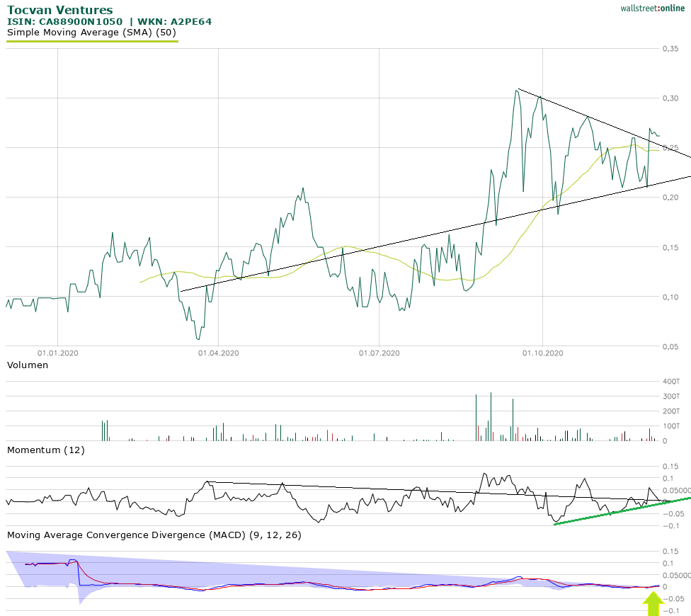Click the 100T volume axis label
The height and width of the screenshot is (616, 691).
point(671,426)
